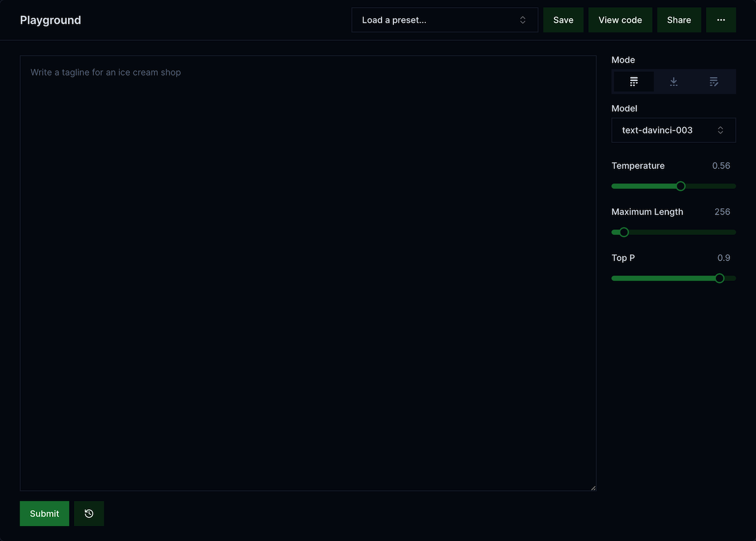Click the Playground title heading
This screenshot has height=541, width=756.
coord(50,19)
